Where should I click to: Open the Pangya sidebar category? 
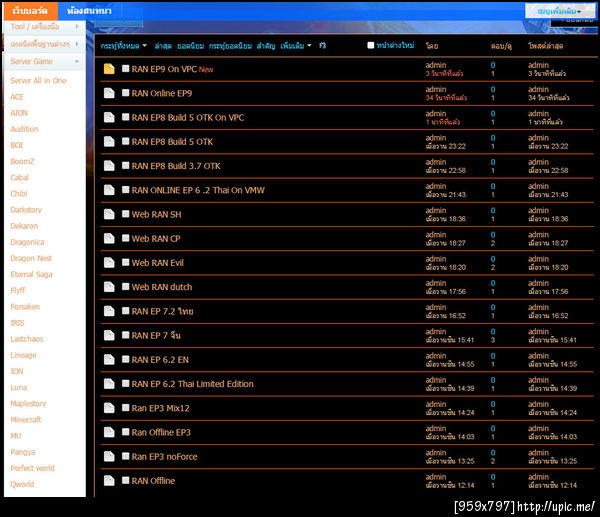click(x=23, y=452)
